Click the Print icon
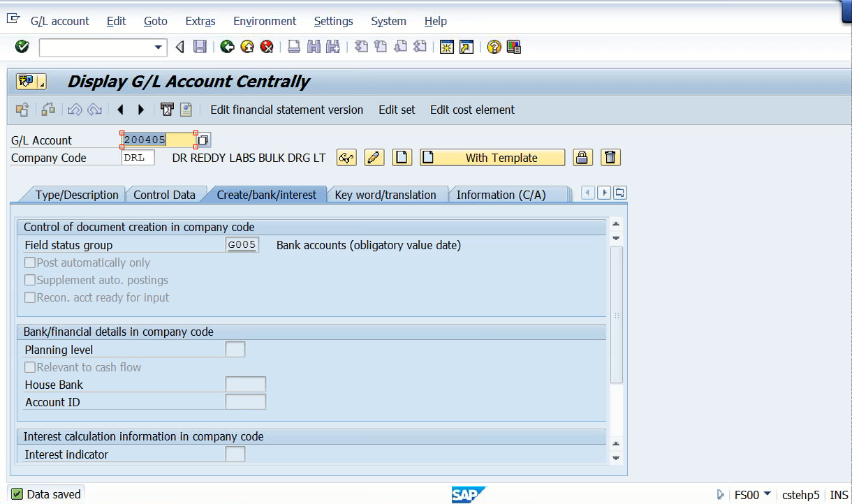This screenshot has width=852, height=504. (x=294, y=47)
